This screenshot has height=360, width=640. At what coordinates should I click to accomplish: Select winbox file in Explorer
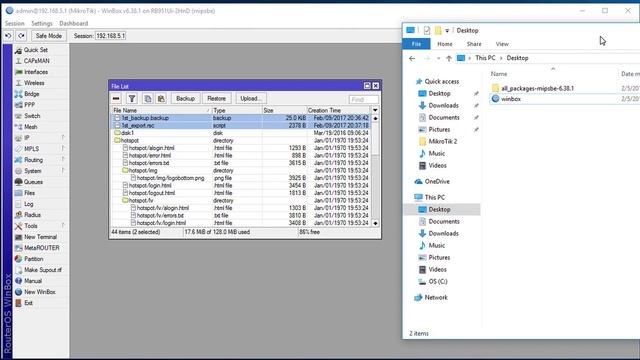(x=511, y=99)
